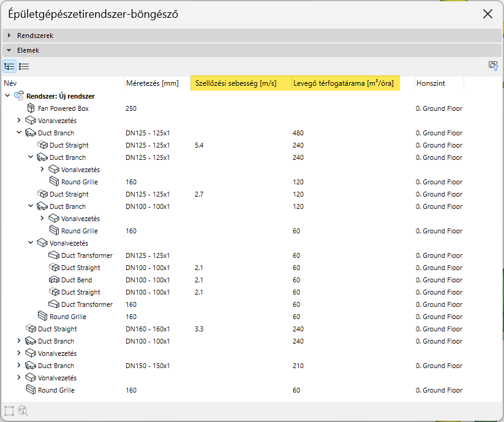Close the Épületgépészetirendszer-böngésző window

487,13
